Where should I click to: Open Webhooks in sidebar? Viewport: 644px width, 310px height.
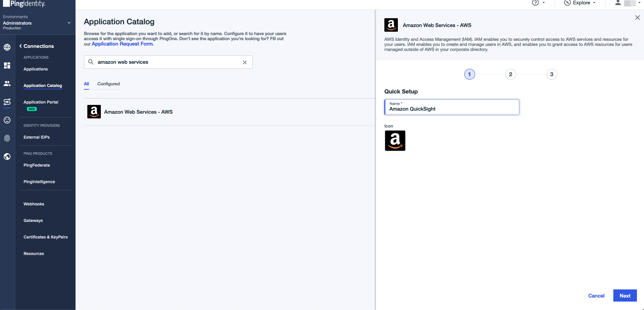34,204
